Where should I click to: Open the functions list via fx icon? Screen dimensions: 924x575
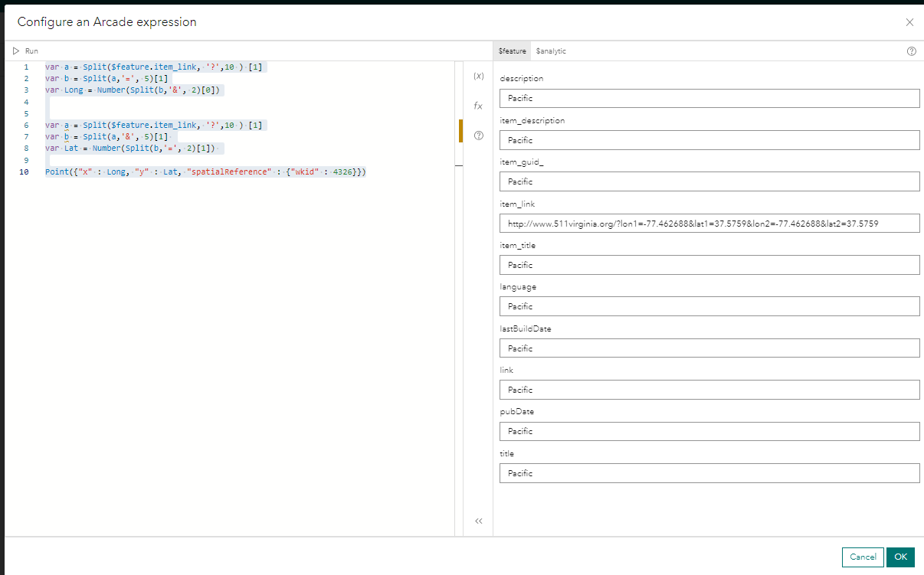tap(478, 106)
